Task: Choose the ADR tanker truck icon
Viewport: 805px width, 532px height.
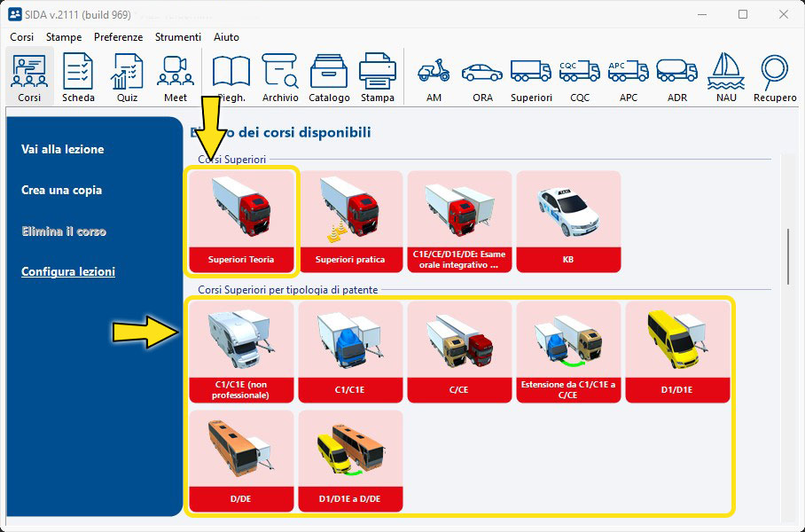Action: 677,77
